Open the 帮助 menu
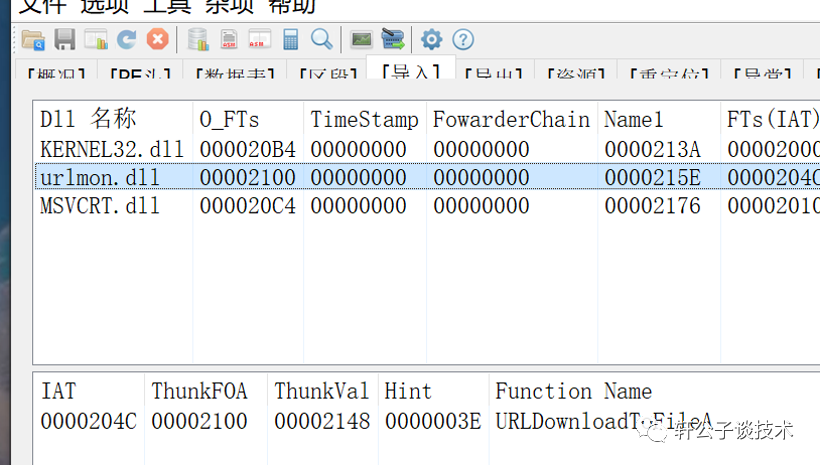The image size is (820, 466). pos(291,6)
